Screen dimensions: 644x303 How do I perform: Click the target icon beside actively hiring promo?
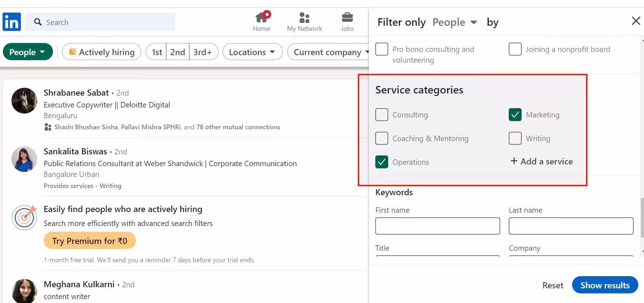click(24, 217)
